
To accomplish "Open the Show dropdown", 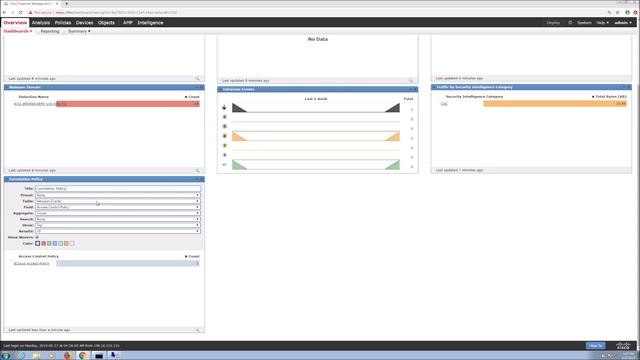I will pos(118,225).
